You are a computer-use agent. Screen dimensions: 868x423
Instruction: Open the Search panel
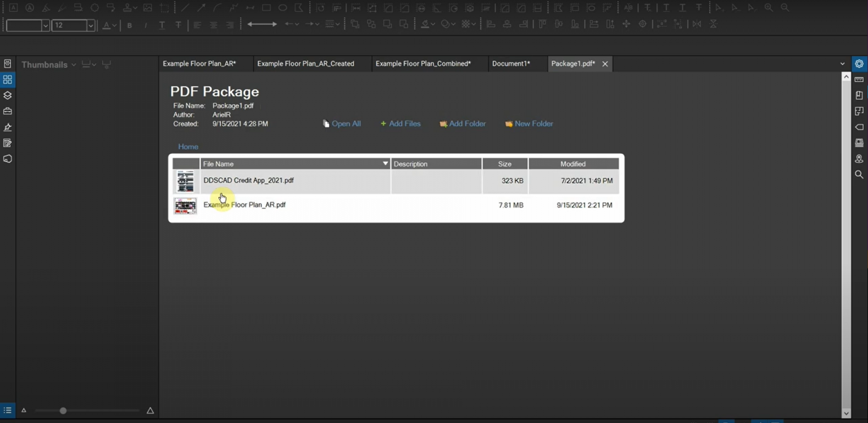(859, 175)
